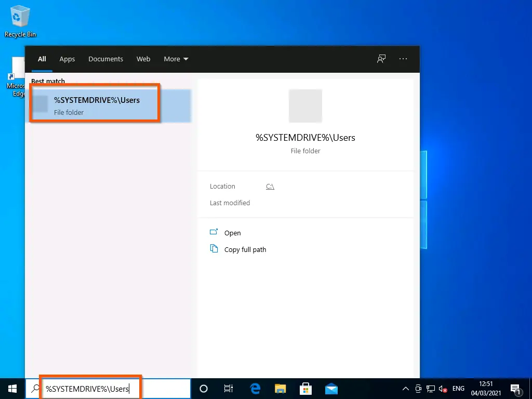Open the Microsoft Edge taskbar icon
Image resolution: width=532 pixels, height=399 pixels.
click(254, 388)
